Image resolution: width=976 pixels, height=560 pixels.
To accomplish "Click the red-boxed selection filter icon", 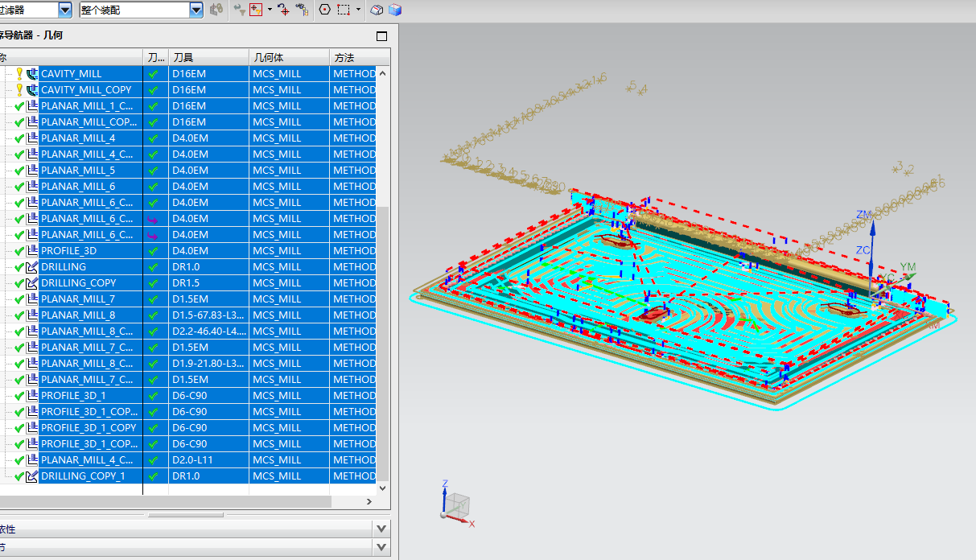I will 257,10.
